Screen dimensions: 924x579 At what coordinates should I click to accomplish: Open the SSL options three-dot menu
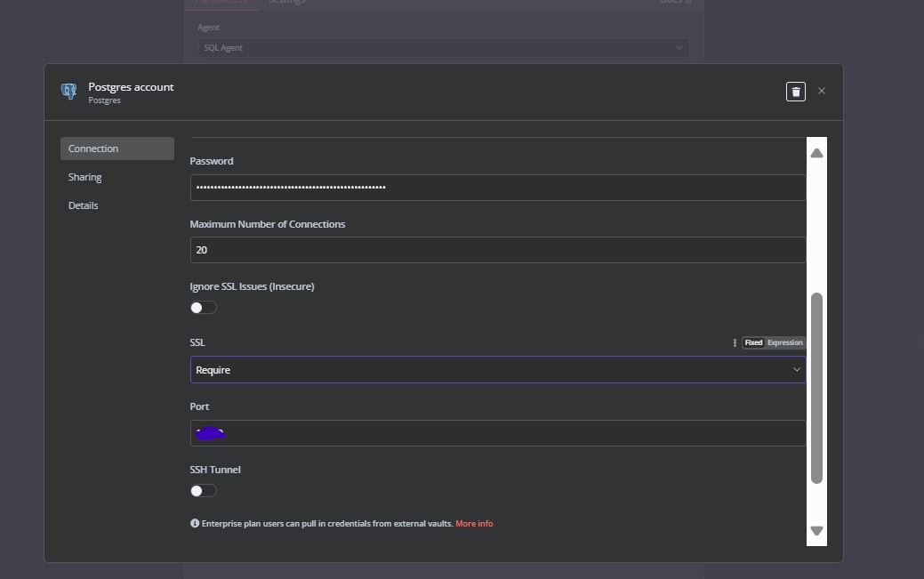[735, 342]
